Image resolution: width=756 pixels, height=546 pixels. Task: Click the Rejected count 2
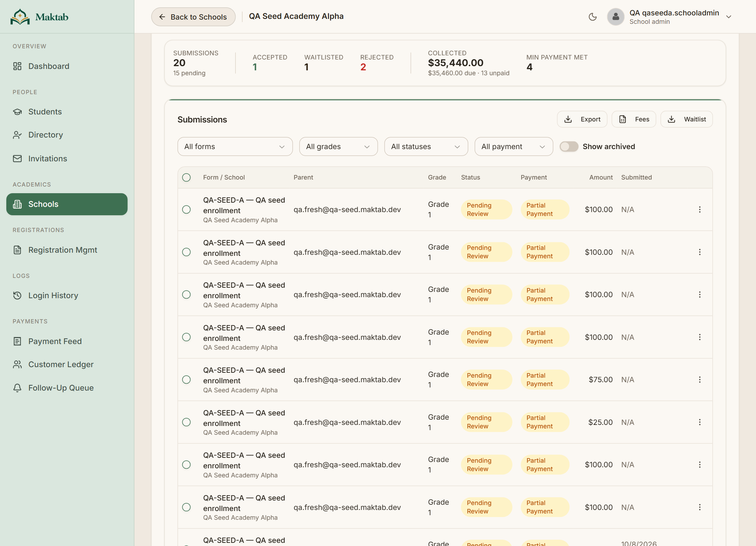click(363, 67)
